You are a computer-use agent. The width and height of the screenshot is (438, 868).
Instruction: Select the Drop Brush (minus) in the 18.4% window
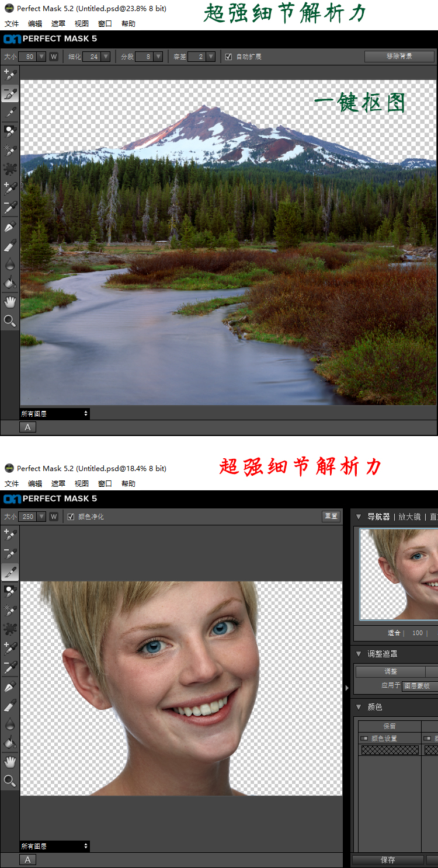click(x=10, y=553)
